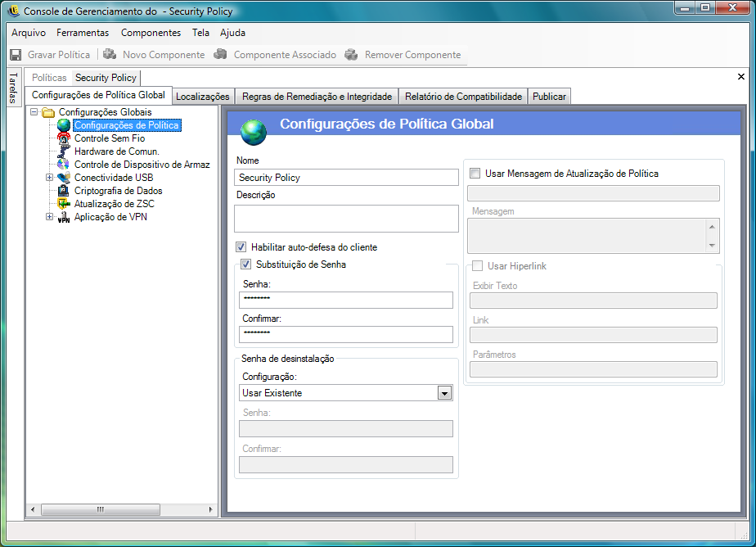Click the tree horizontal scrollbar thumb
Viewport: 756px width, 547px height.
101,509
